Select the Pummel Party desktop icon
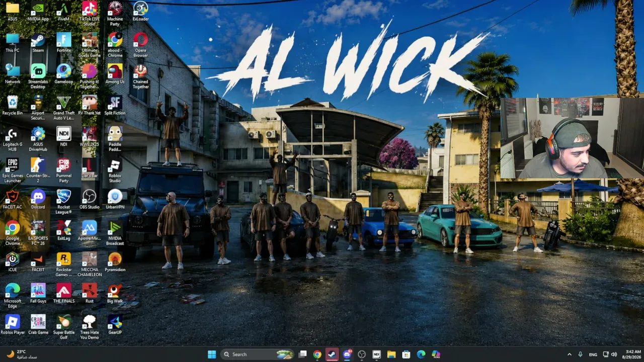Viewport: 644px width, 362px height. coord(64,170)
